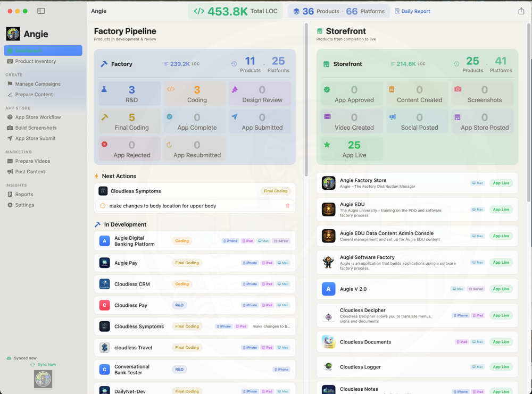Click the R&D badge on Cloudless Pay
The height and width of the screenshot is (394, 532).
[179, 305]
